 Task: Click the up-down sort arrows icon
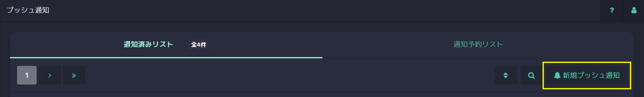[506, 76]
